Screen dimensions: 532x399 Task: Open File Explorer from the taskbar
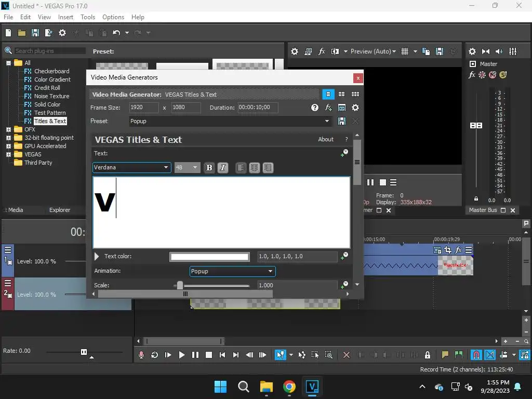pos(267,387)
